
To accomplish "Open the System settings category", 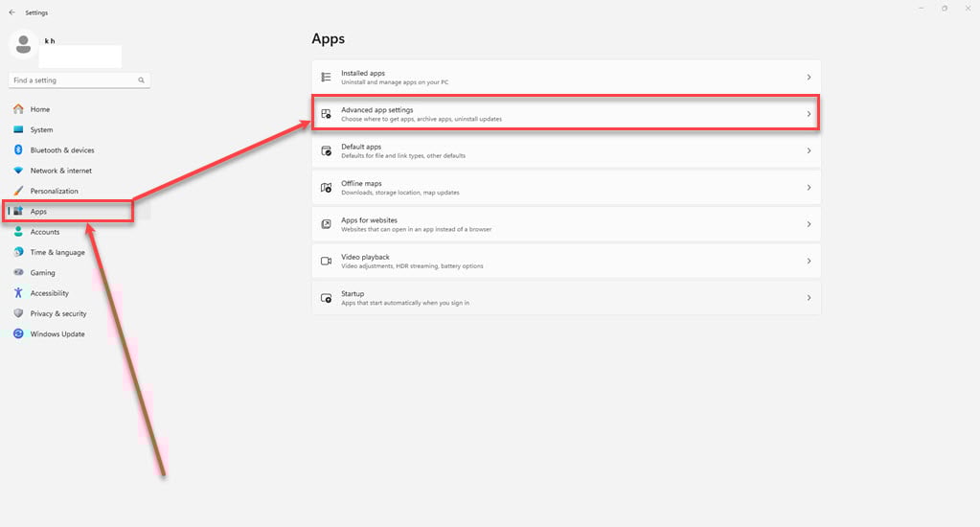I will click(41, 129).
